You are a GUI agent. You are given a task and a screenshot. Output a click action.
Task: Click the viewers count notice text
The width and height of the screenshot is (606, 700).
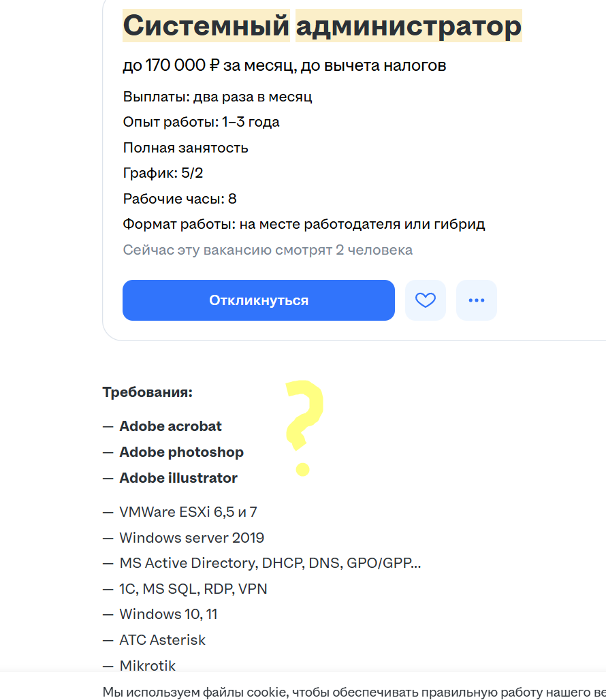268,250
